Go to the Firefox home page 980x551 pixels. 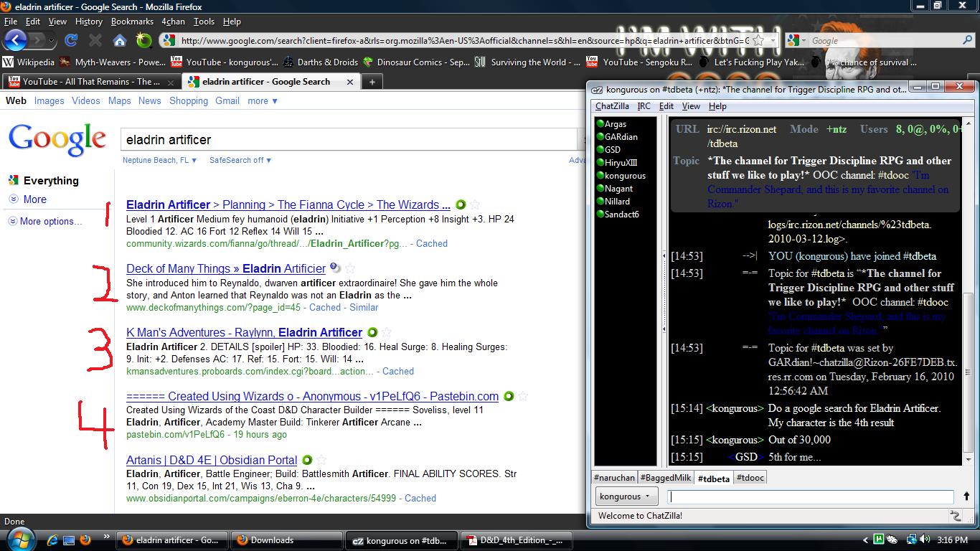click(120, 40)
